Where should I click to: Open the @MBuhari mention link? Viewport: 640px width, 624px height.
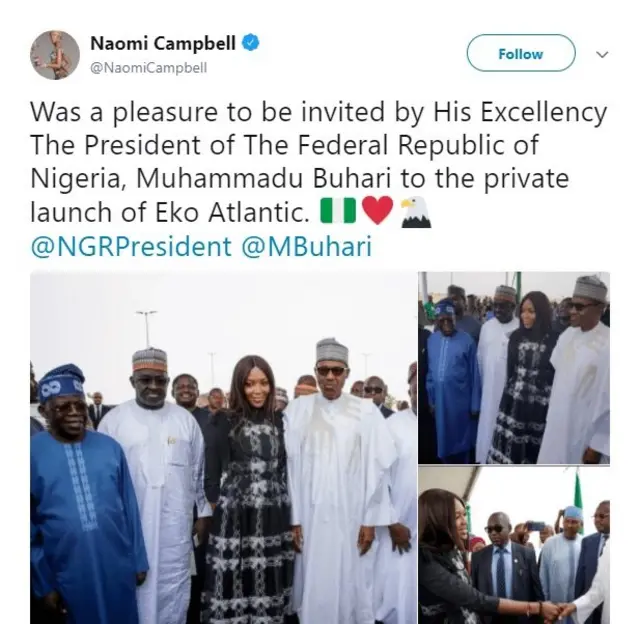click(x=307, y=247)
